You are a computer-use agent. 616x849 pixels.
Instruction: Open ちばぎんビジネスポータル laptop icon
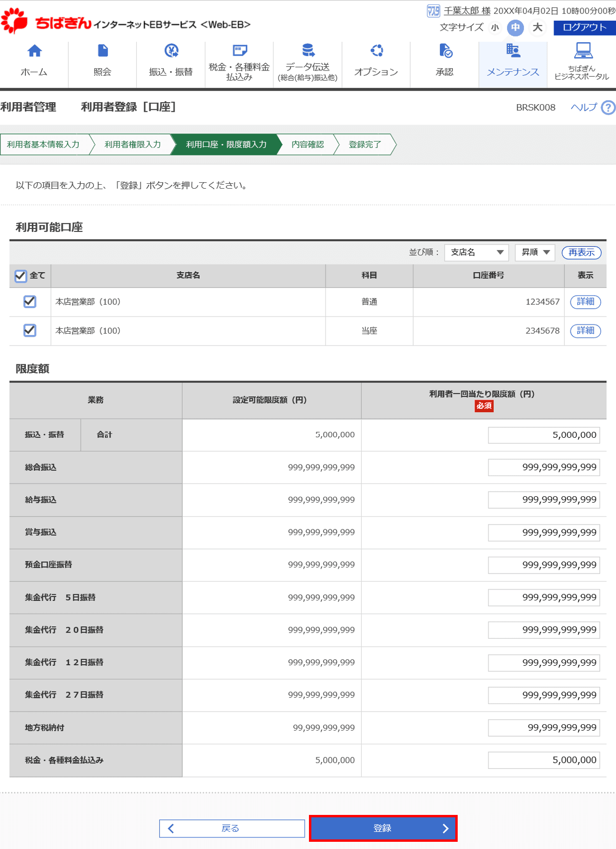click(582, 51)
